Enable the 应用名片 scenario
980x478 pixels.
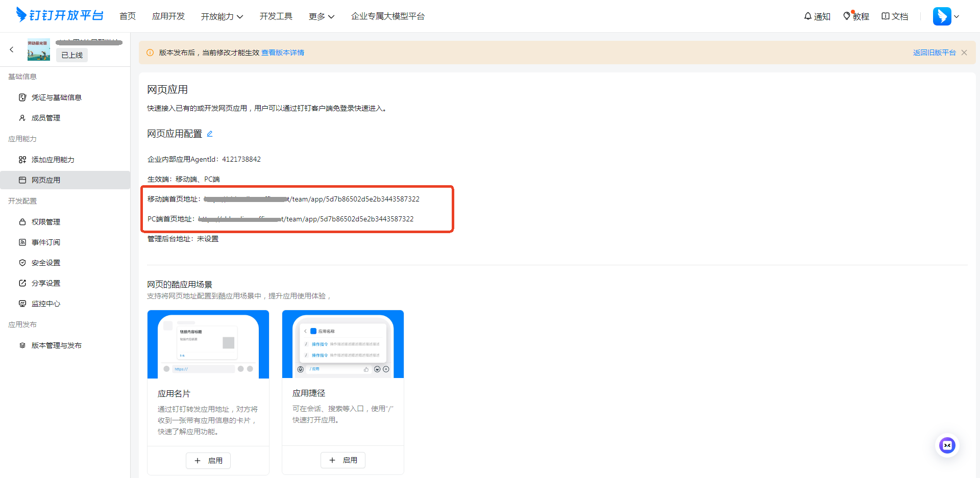[208, 461]
